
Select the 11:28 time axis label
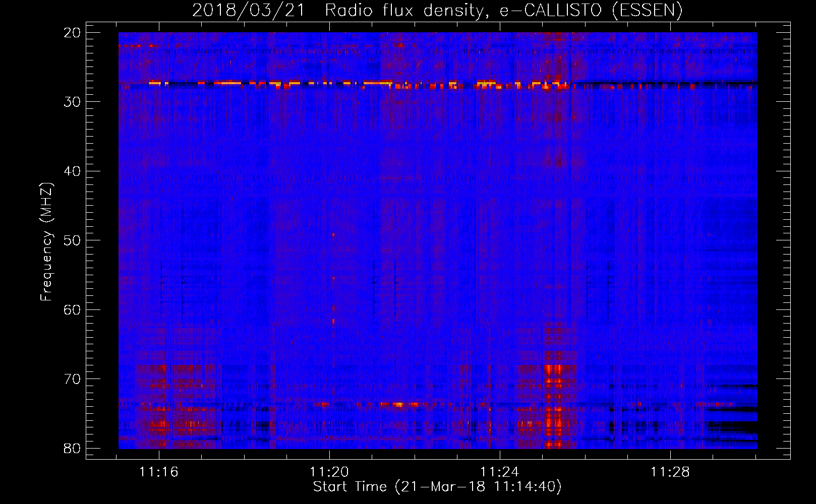click(670, 472)
